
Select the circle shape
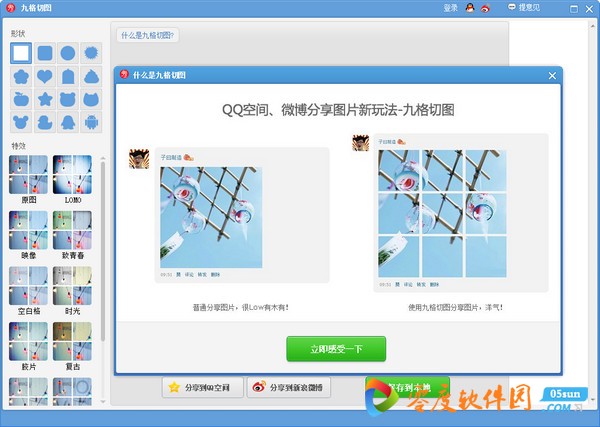(x=68, y=53)
